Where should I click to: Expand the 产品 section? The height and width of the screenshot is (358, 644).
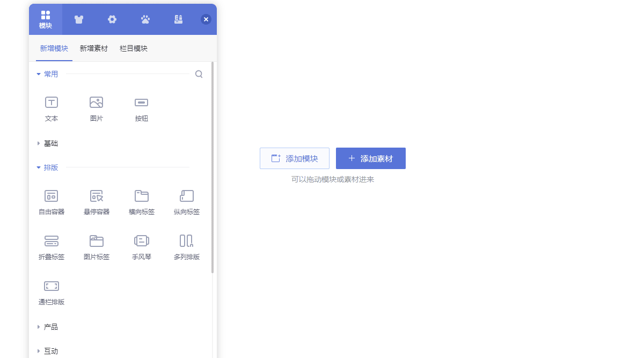pos(47,327)
